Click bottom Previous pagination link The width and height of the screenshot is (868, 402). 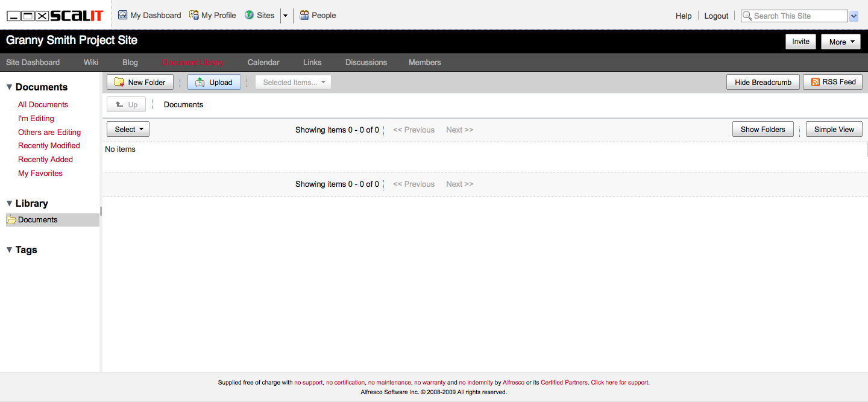pos(414,184)
